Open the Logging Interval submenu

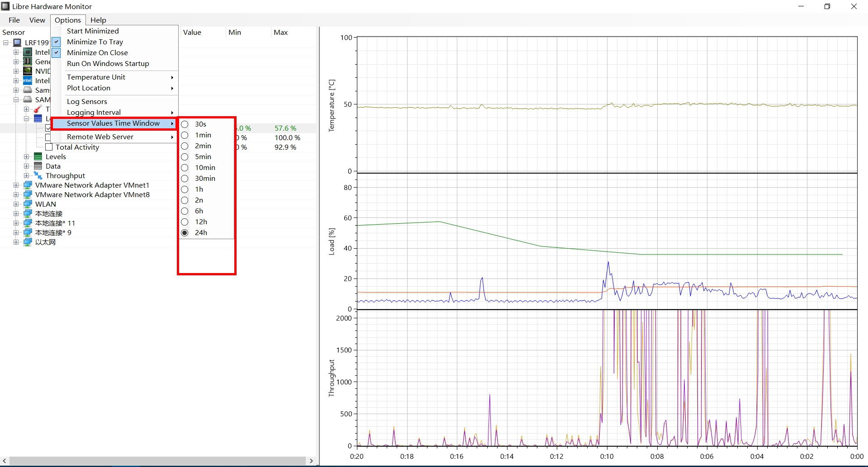(114, 112)
